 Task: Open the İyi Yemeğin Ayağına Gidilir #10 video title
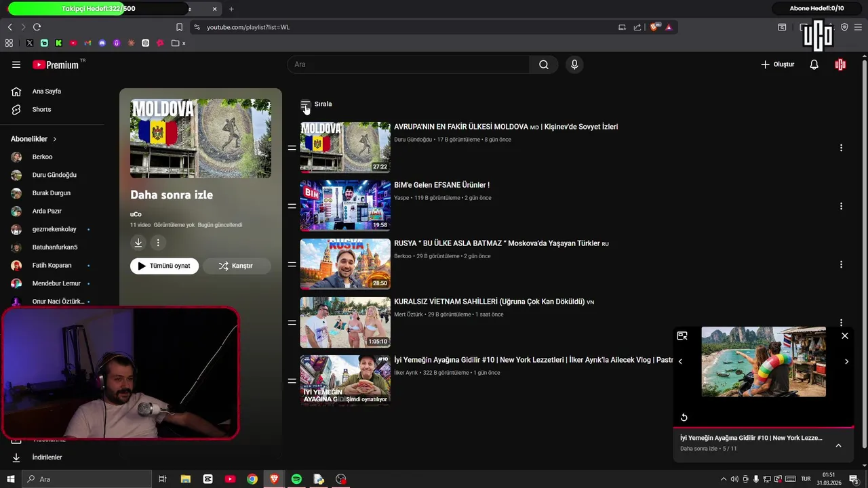click(534, 360)
